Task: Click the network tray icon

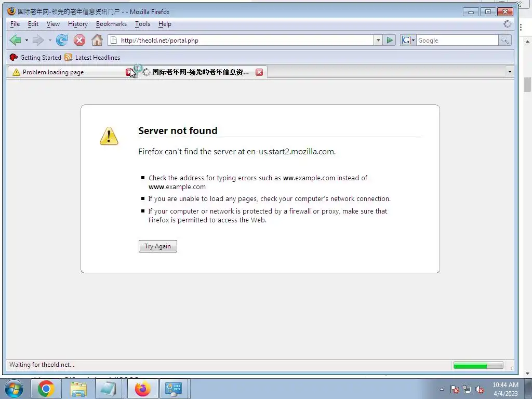Action: coord(467,389)
